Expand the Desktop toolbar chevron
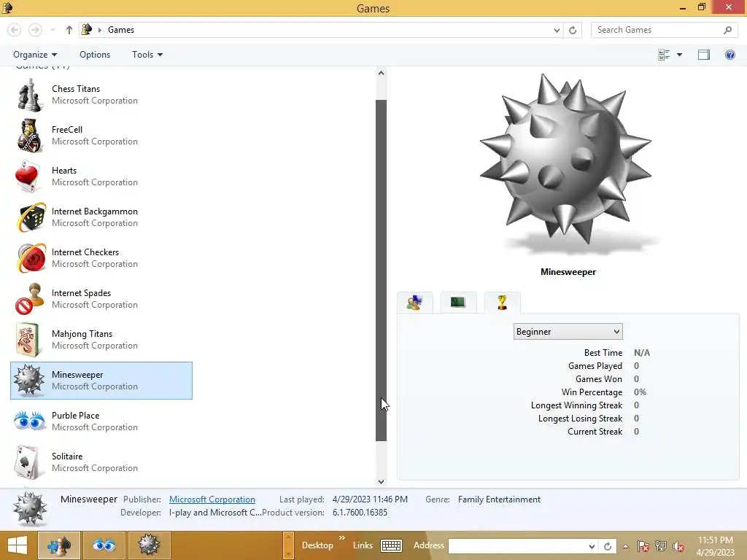 point(342,538)
